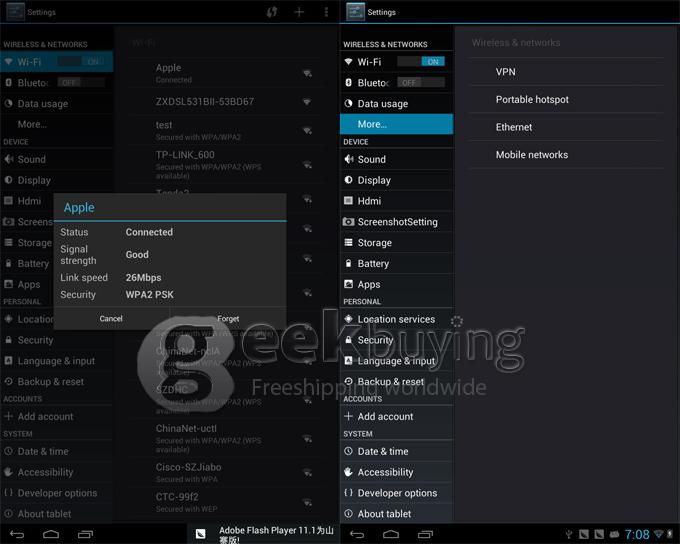Open Mobile networks settings
680x544 pixels.
(x=566, y=154)
